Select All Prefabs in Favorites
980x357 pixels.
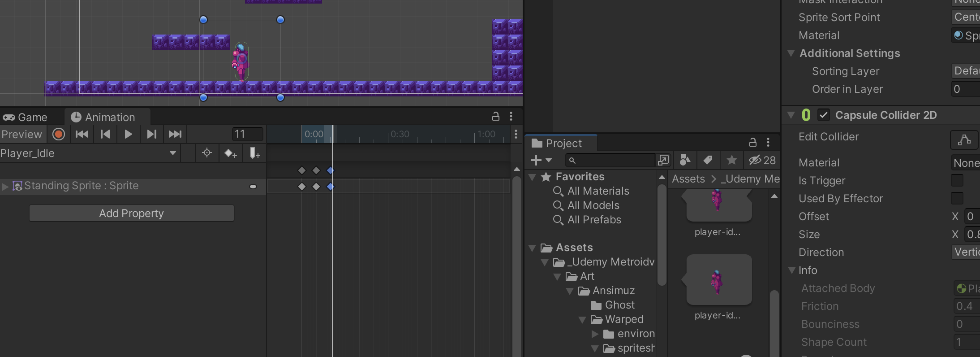coord(594,220)
